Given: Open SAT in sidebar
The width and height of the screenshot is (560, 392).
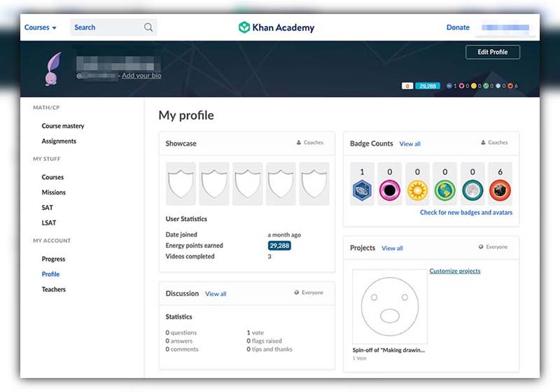Looking at the screenshot, I should click(47, 208).
